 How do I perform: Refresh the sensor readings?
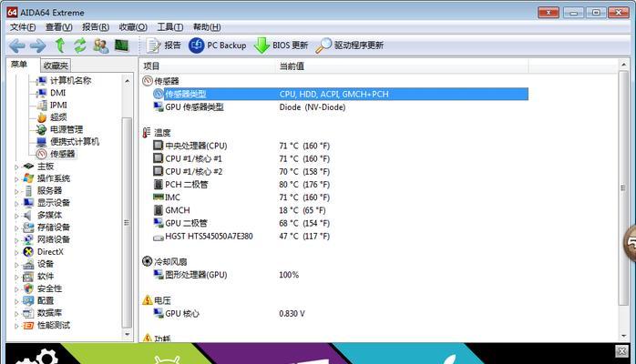click(x=80, y=45)
